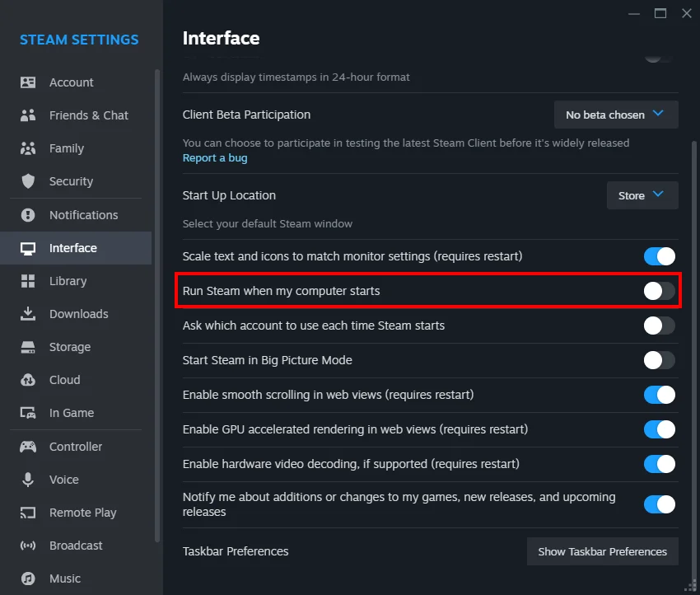Open the Client Beta Participation dropdown

pos(615,115)
